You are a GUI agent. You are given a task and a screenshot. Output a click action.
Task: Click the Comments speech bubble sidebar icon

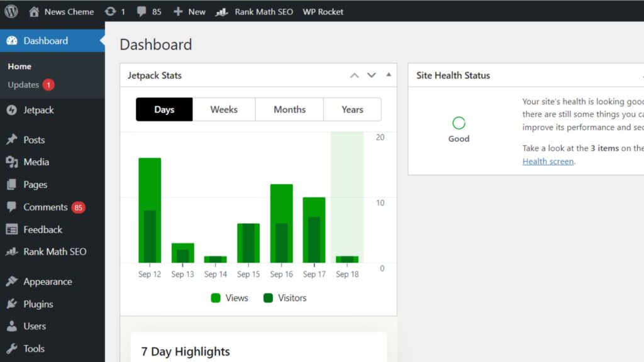point(12,207)
